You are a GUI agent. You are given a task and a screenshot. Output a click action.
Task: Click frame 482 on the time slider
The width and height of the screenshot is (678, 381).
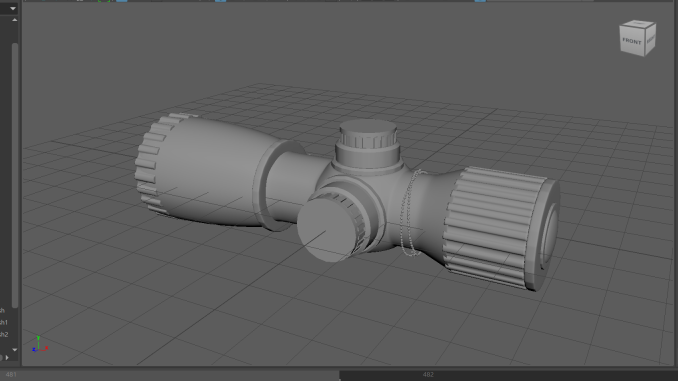(x=428, y=375)
